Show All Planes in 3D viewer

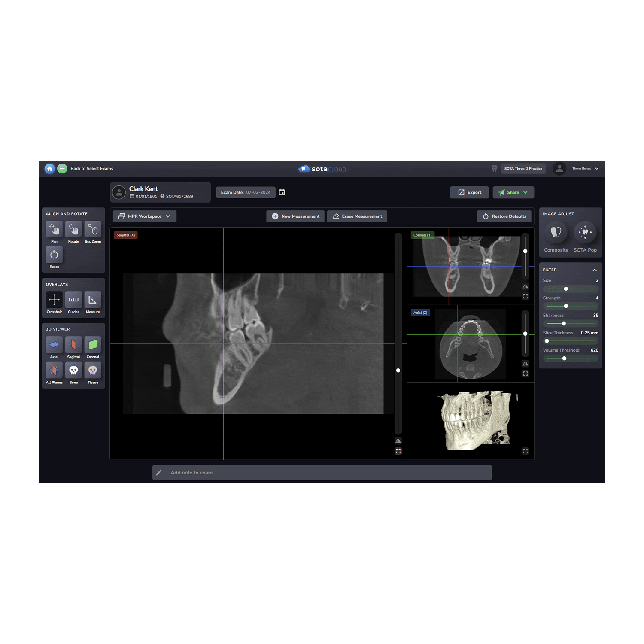54,370
